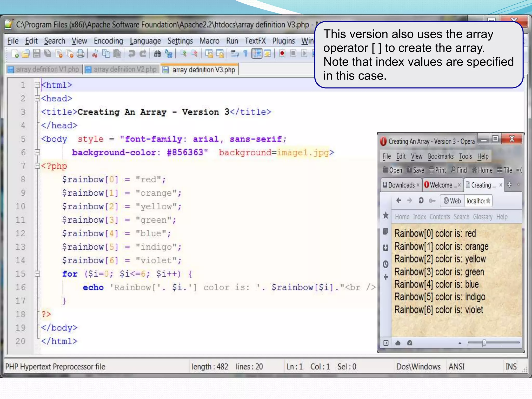The height and width of the screenshot is (399, 532).
Task: Open the Notepad++ File menu
Action: click(13, 41)
